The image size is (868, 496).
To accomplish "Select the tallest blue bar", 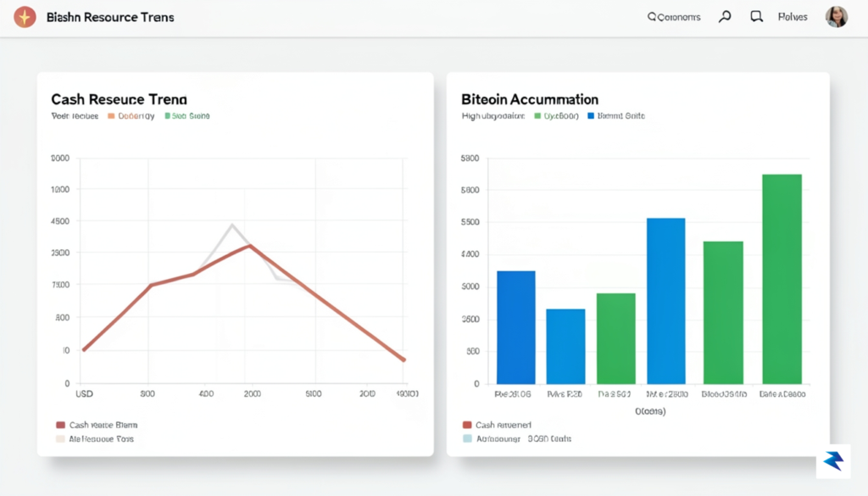I will click(665, 301).
